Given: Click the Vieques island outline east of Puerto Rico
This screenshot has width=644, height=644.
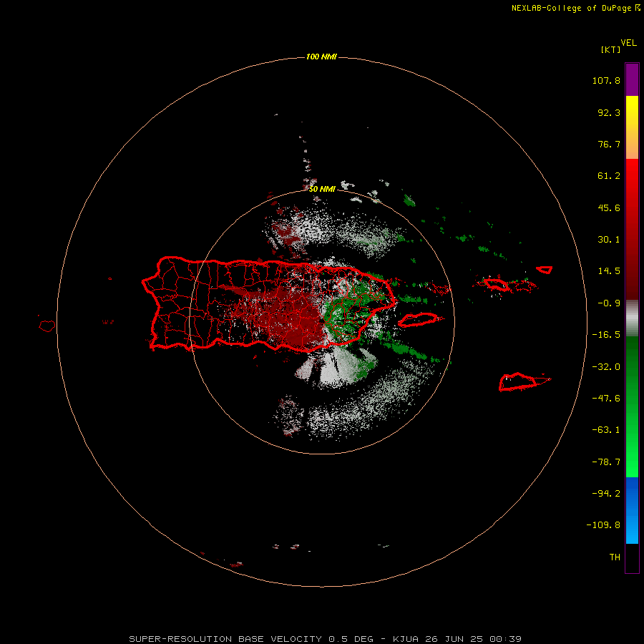Looking at the screenshot, I should click(420, 319).
